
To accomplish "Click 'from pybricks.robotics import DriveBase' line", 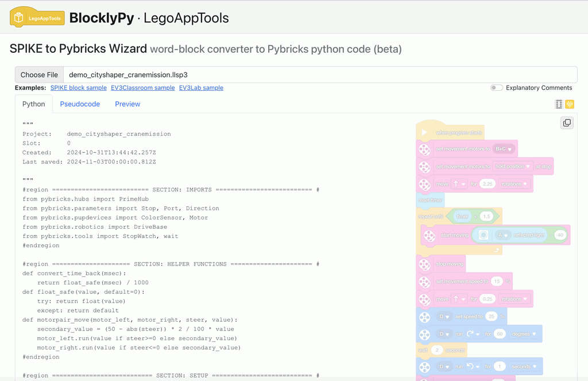I will [95, 227].
